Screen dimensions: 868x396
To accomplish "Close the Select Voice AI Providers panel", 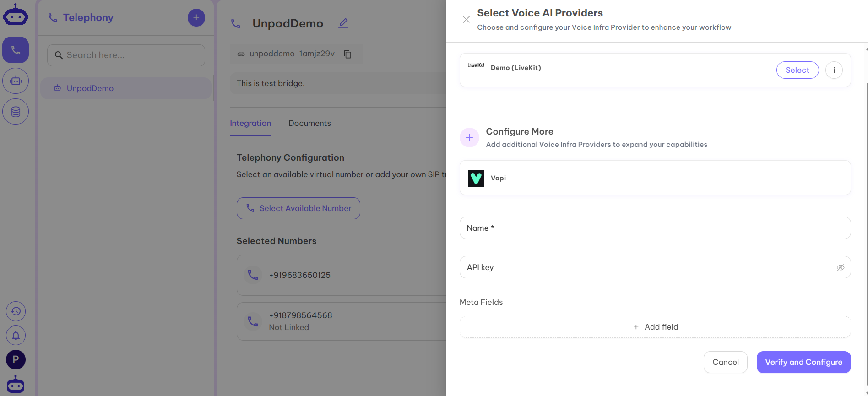I will 466,20.
